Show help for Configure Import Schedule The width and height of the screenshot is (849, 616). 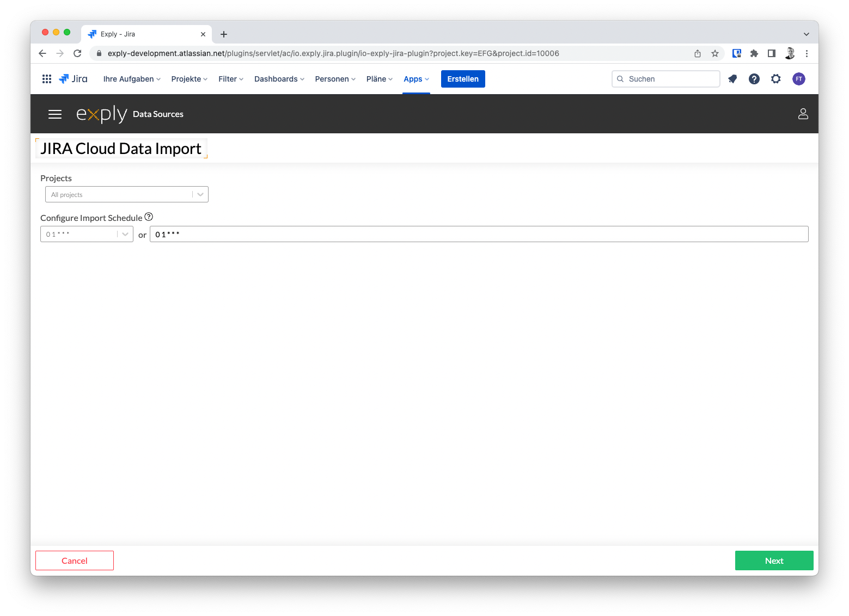[149, 217]
